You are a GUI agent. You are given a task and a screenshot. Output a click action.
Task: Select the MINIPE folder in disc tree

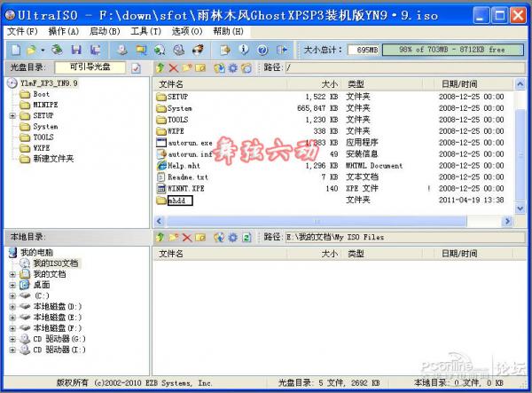(x=45, y=105)
